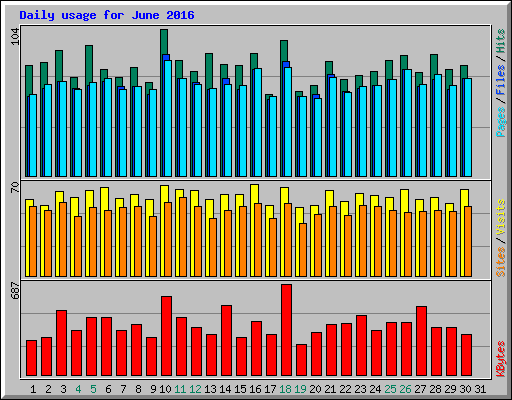Click the orange Sites bar for day 30
Screen dimensions: 512x400
point(468,241)
